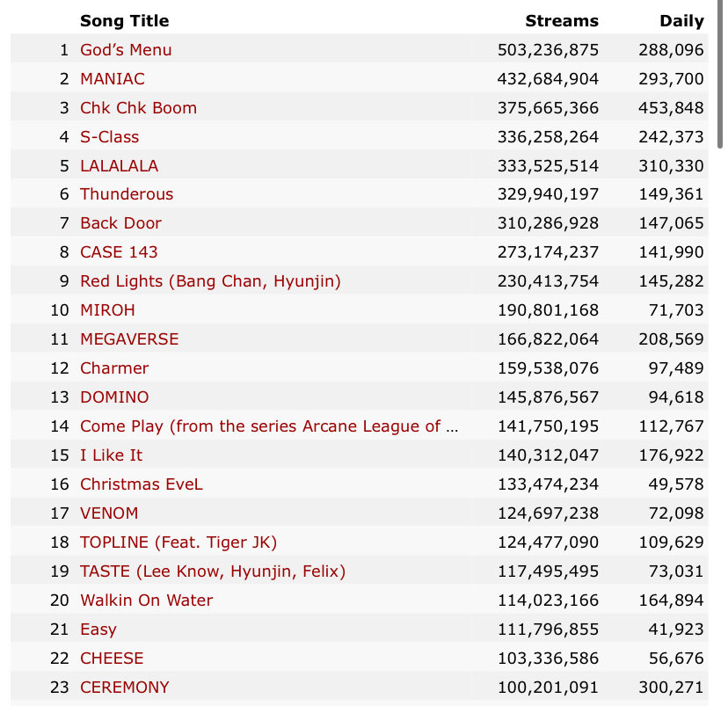This screenshot has height=706, width=728.
Task: Select the CEREMONY song link
Action: (124, 688)
